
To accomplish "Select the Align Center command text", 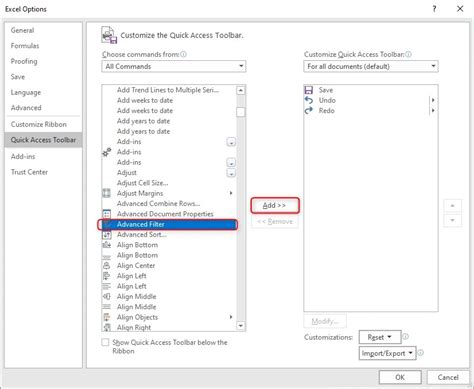I will click(136, 266).
